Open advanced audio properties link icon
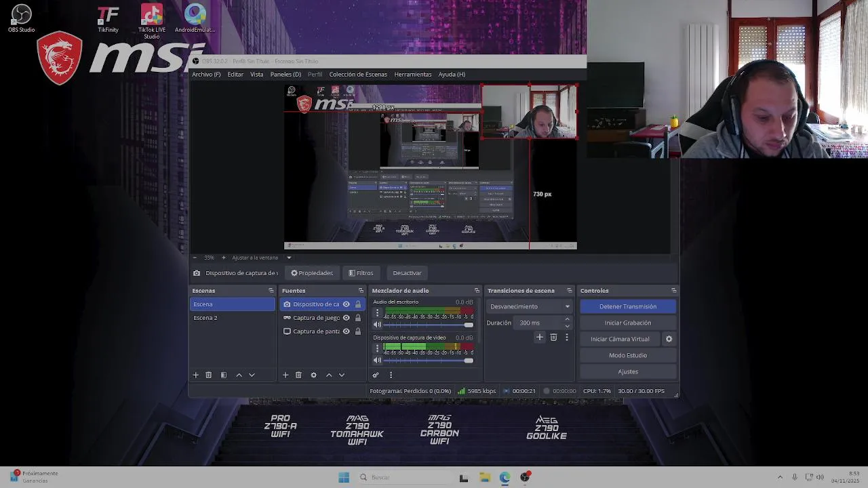The height and width of the screenshot is (488, 868). click(376, 375)
